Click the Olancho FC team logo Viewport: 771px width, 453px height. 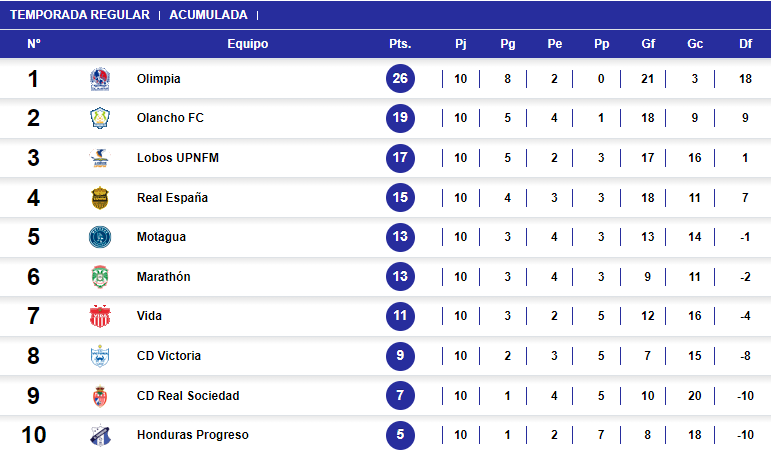coord(100,118)
